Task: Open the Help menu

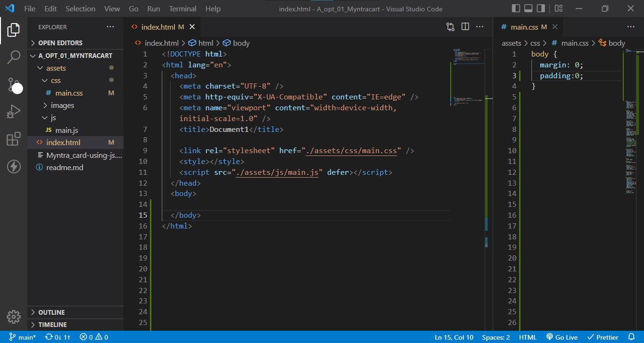Action: pyautogui.click(x=213, y=8)
